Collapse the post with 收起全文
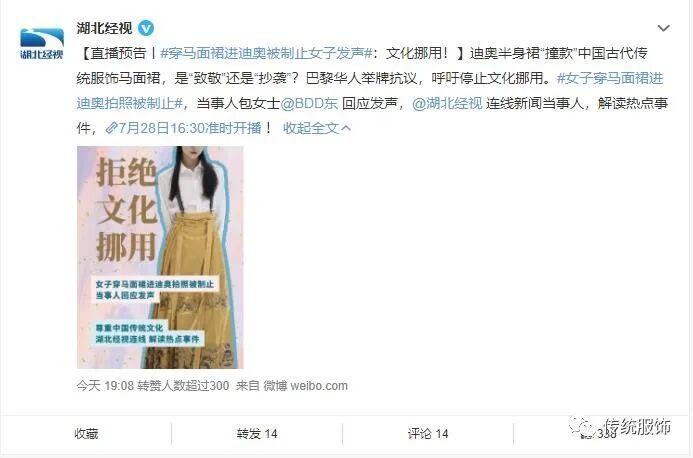693x458 pixels. point(316,128)
